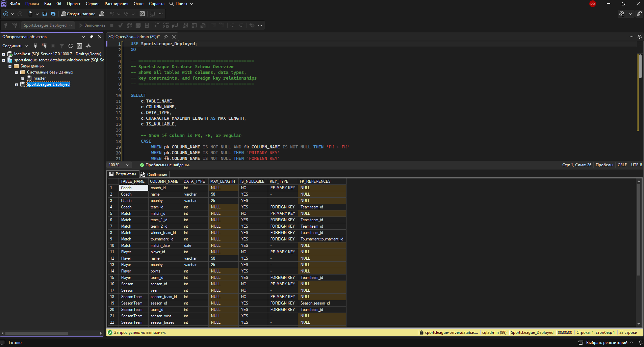Click the Connect plug icon in SQL toolbar
The image size is (644, 347).
6,25
